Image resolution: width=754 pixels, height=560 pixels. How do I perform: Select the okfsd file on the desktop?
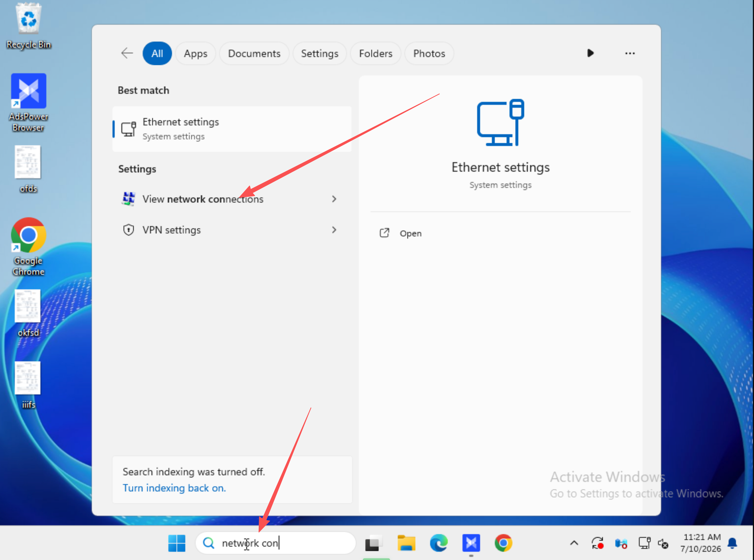pos(28,313)
